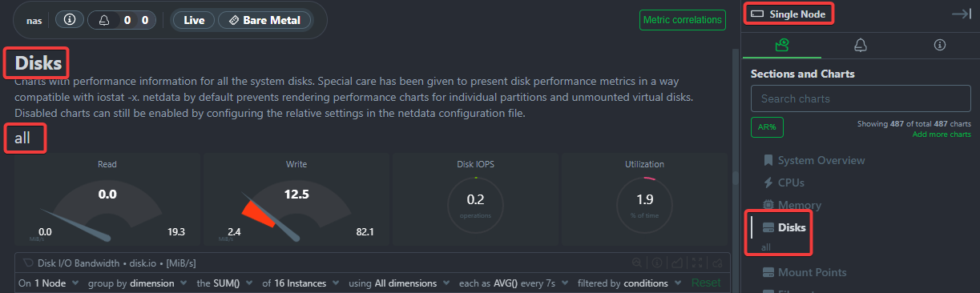
Task: Select Disks in the sections menu
Action: [x=792, y=227]
